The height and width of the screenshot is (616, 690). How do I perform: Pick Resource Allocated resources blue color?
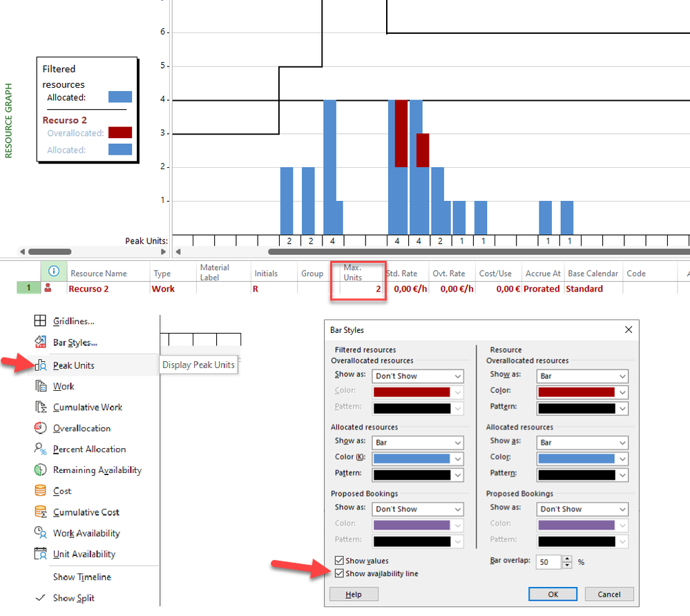pyautogui.click(x=582, y=459)
